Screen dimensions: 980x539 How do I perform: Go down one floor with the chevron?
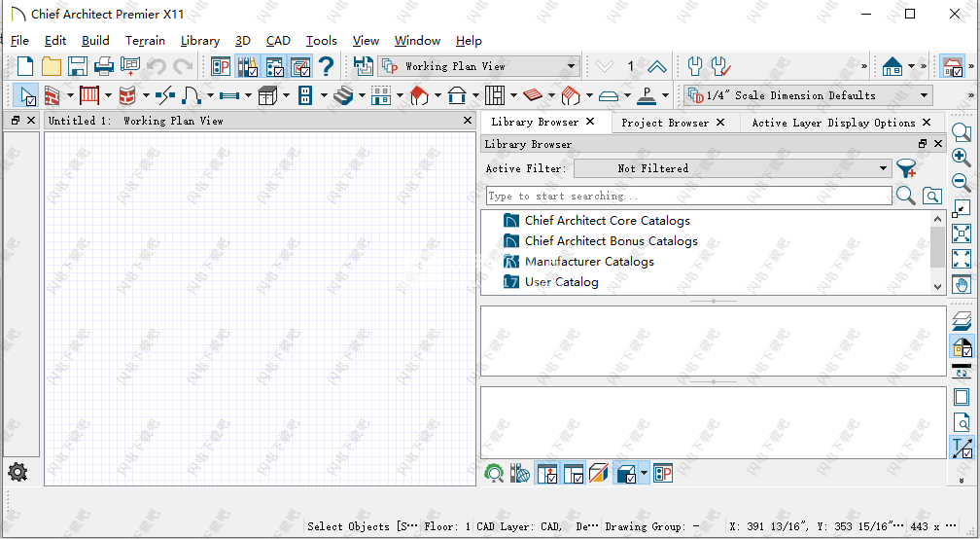(605, 66)
